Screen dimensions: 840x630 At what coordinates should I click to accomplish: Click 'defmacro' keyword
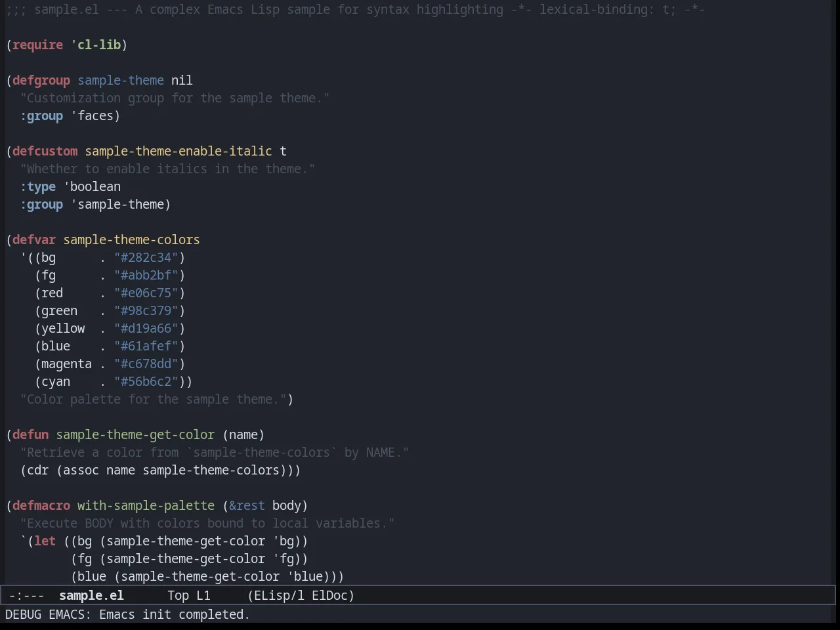pyautogui.click(x=41, y=505)
